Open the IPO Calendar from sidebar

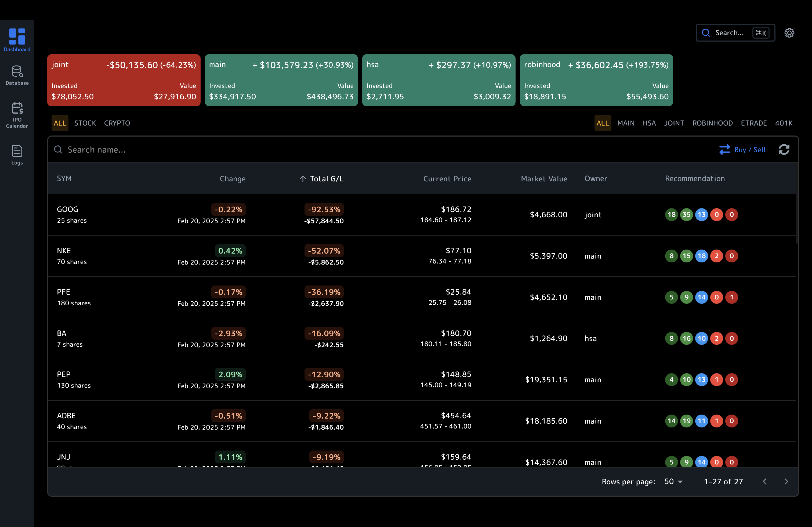[17, 114]
